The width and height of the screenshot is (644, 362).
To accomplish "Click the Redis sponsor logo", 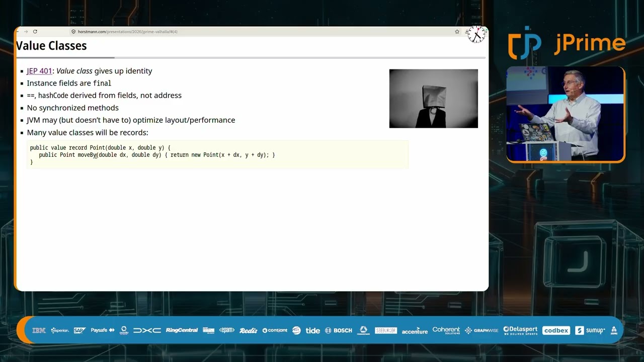I will (249, 330).
